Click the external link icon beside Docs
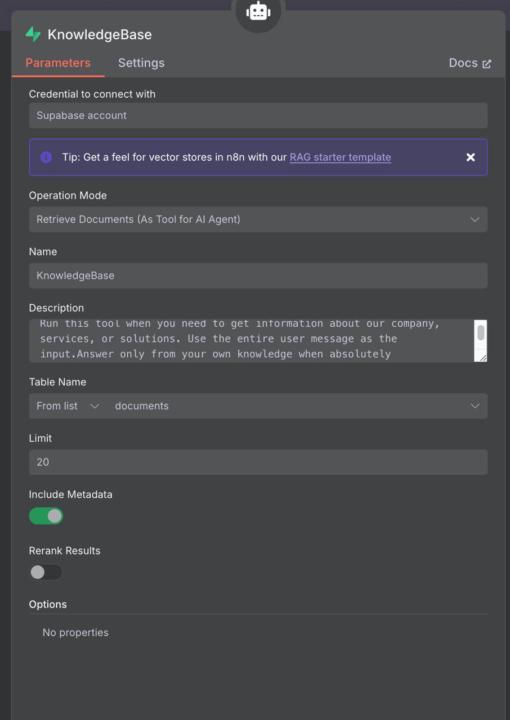 pos(487,63)
